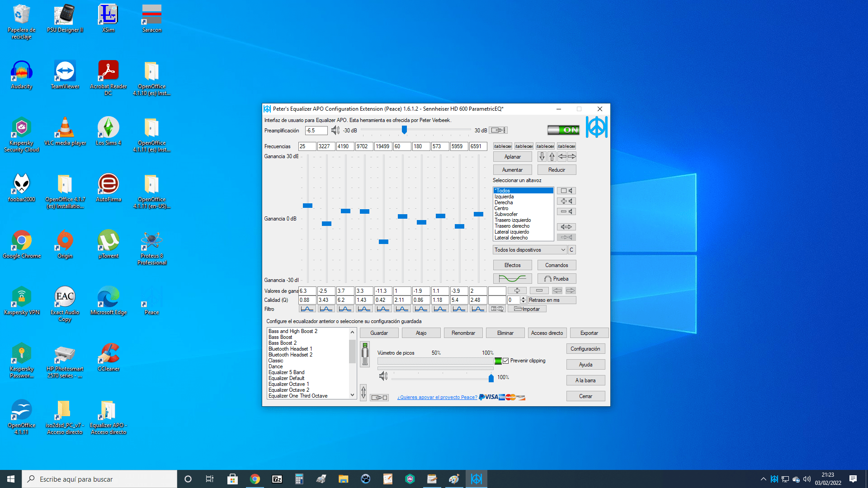The image size is (868, 488).
Task: Click the Reducir button
Action: (557, 170)
